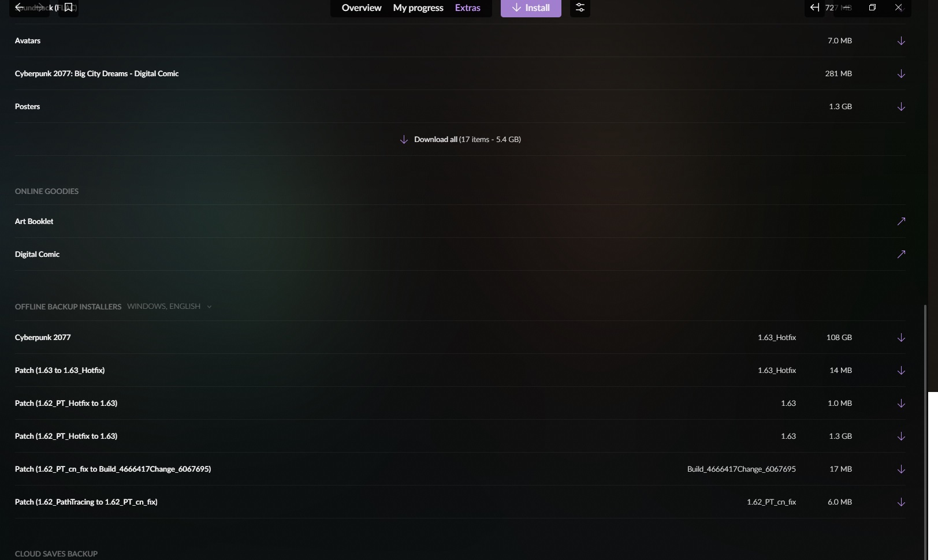Download the 1.3 GB patch to 1.63
938x560 pixels.
pos(901,436)
